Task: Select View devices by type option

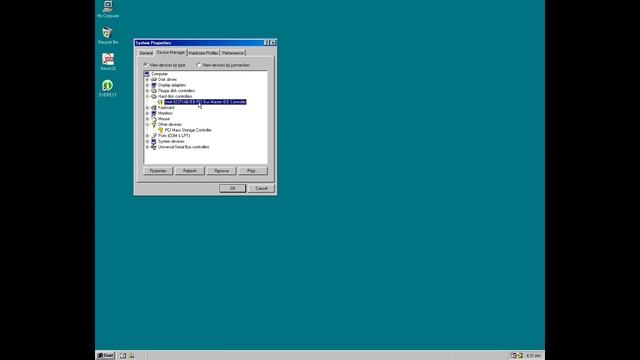Action: point(165,65)
